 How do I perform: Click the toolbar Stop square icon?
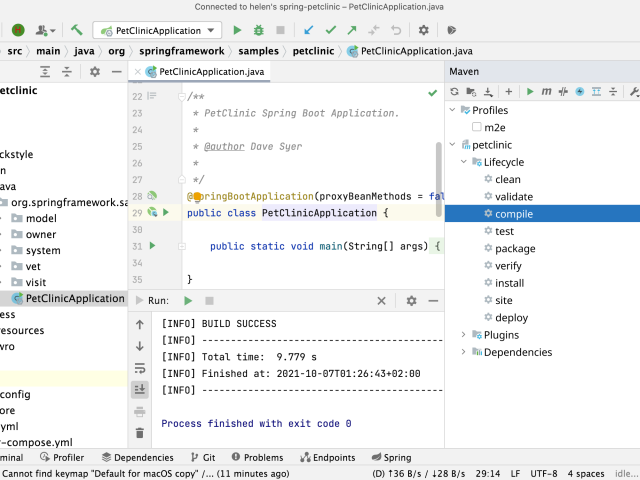coord(280,30)
